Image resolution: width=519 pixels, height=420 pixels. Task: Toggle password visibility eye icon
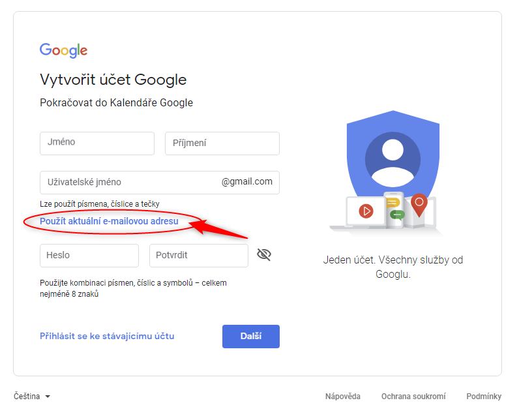click(264, 254)
